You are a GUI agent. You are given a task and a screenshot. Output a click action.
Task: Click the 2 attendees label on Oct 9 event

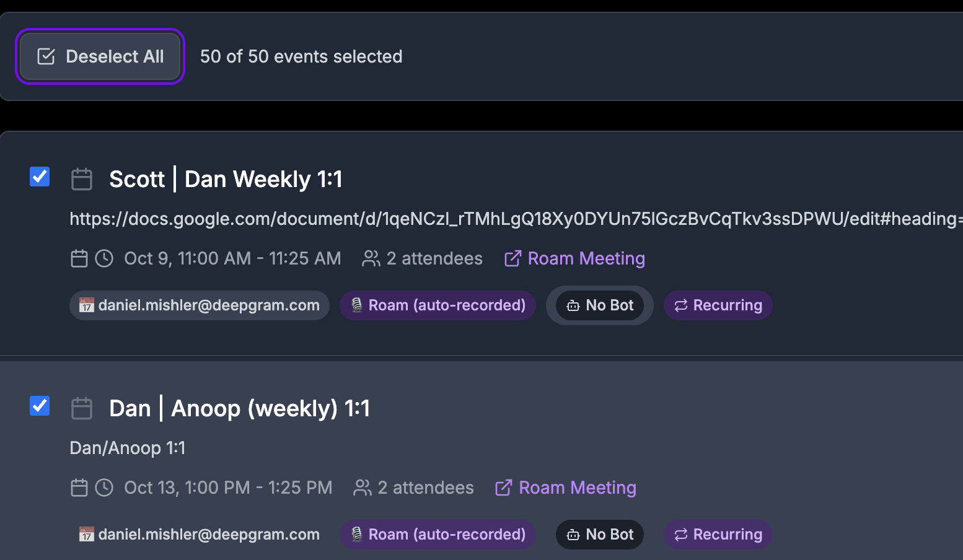coord(434,258)
